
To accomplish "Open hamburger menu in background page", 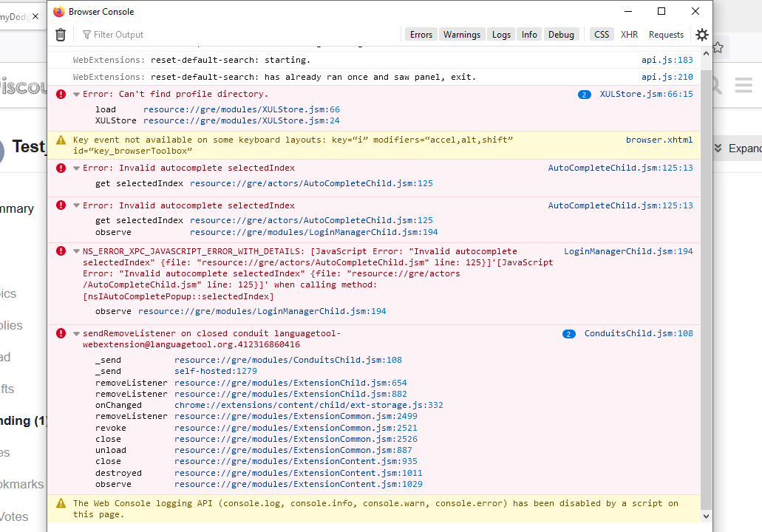I will click(744, 85).
